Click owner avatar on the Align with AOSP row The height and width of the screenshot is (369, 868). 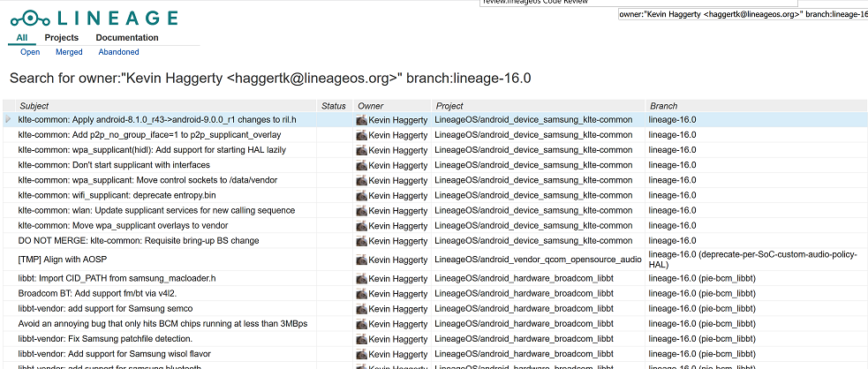(361, 260)
